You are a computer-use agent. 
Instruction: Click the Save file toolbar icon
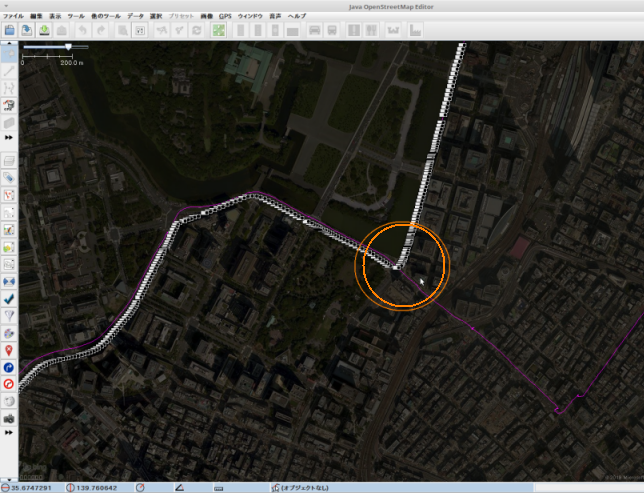(27, 30)
